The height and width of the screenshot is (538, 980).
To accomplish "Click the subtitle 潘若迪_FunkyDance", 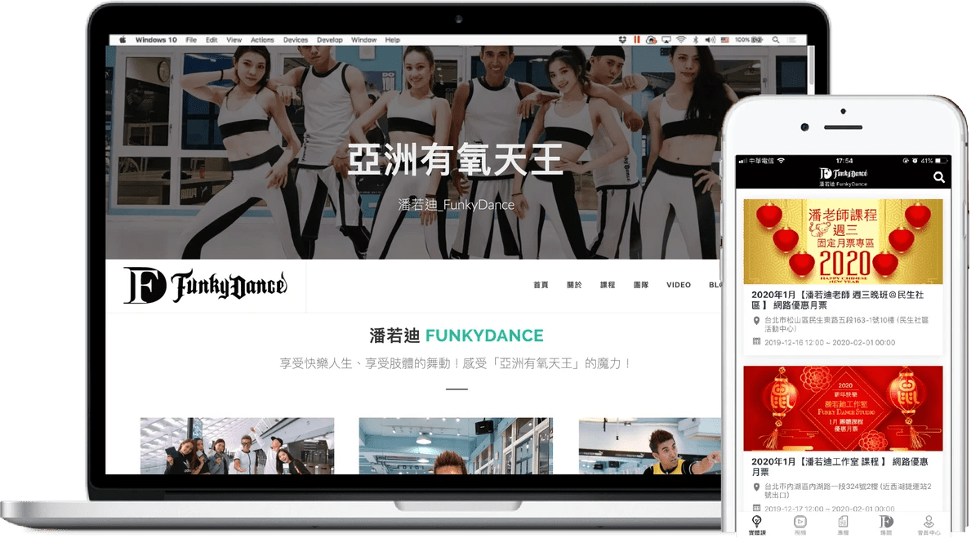I will [x=456, y=205].
